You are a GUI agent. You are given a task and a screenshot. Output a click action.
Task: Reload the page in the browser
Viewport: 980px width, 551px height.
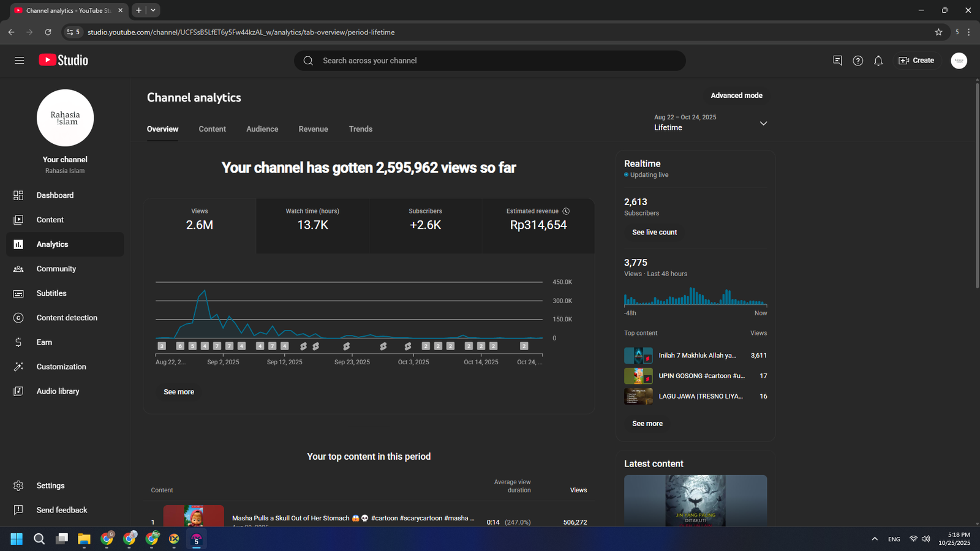point(48,32)
